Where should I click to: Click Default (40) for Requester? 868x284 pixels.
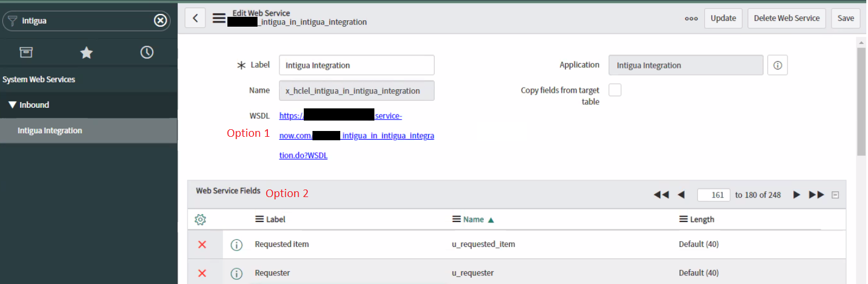698,272
